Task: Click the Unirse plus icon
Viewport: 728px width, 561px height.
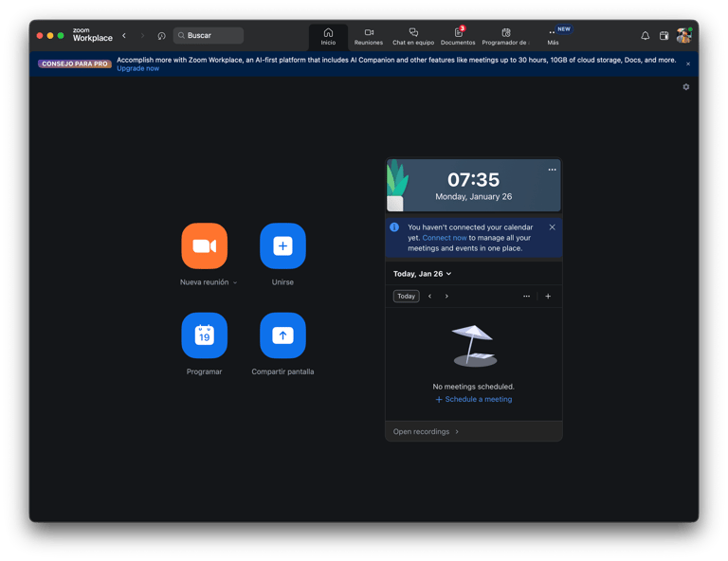Action: tap(282, 246)
